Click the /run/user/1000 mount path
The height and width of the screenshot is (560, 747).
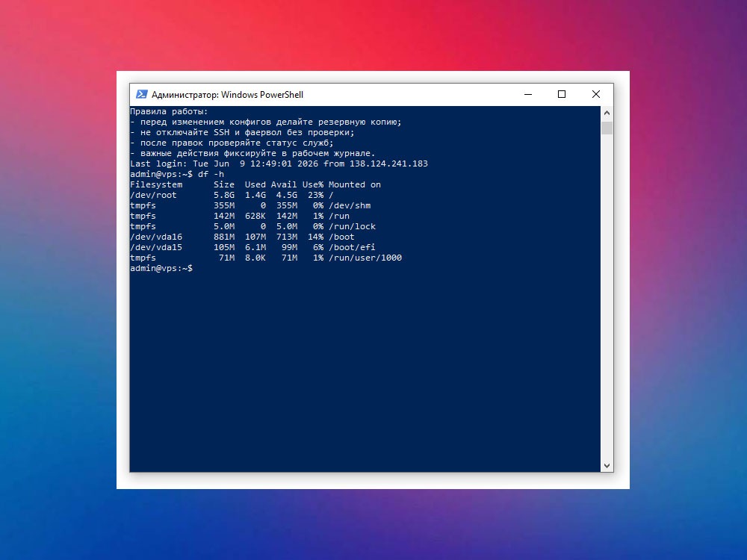pos(365,258)
